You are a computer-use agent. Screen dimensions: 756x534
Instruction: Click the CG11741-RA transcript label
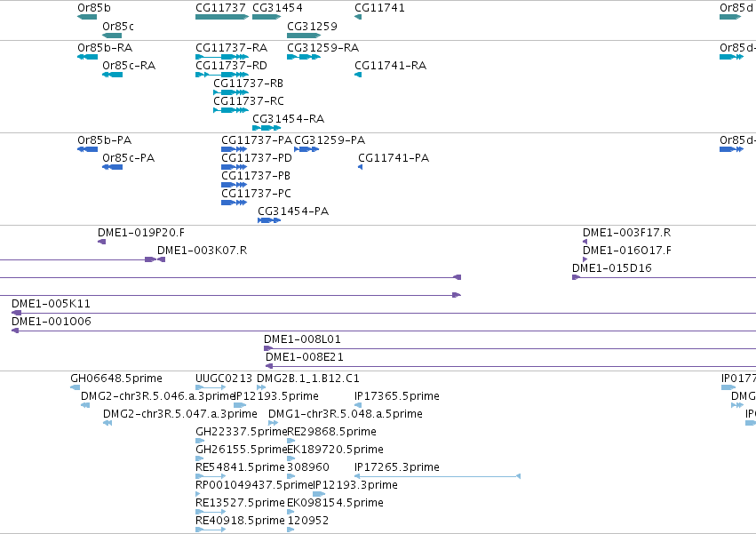point(391,66)
